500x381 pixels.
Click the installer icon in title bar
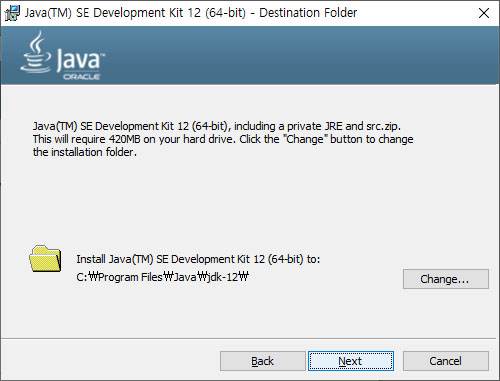click(12, 13)
